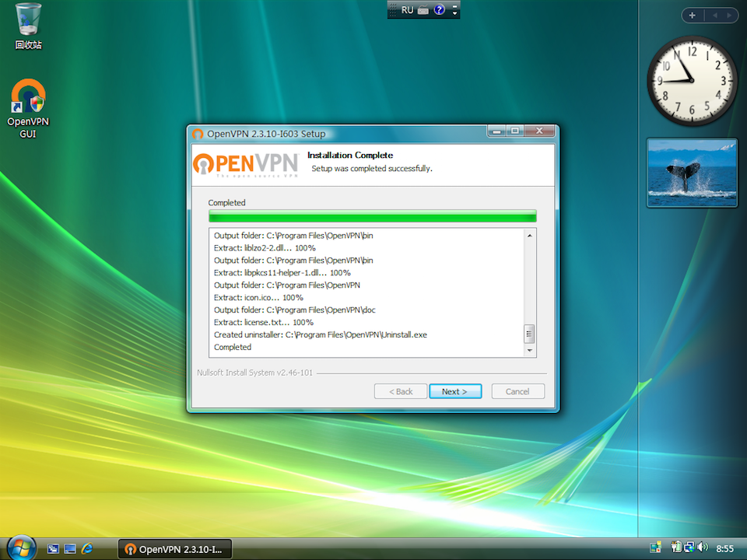This screenshot has height=560, width=747.
Task: Select 'Extract: libpkcs11-helper-1.dll... 100%' log line
Action: pos(282,273)
